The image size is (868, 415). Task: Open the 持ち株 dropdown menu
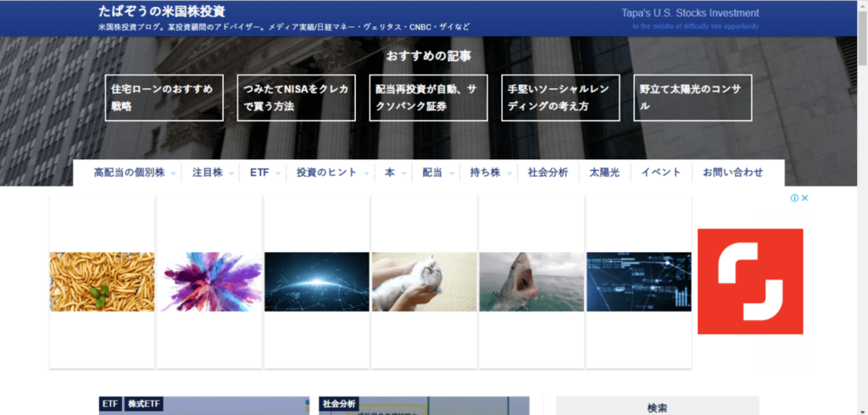[x=490, y=173]
